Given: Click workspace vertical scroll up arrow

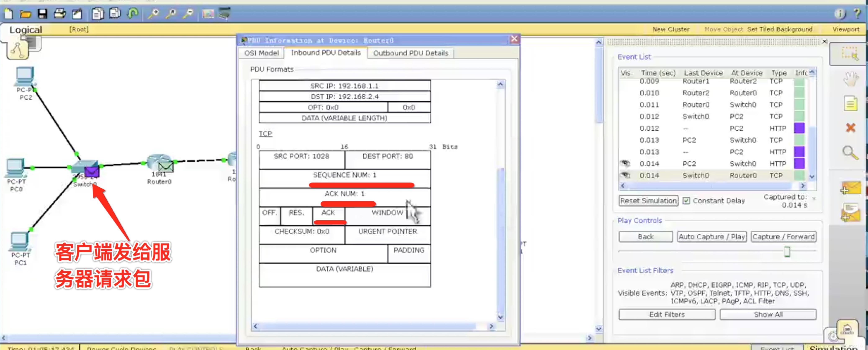Looking at the screenshot, I should pyautogui.click(x=598, y=42).
